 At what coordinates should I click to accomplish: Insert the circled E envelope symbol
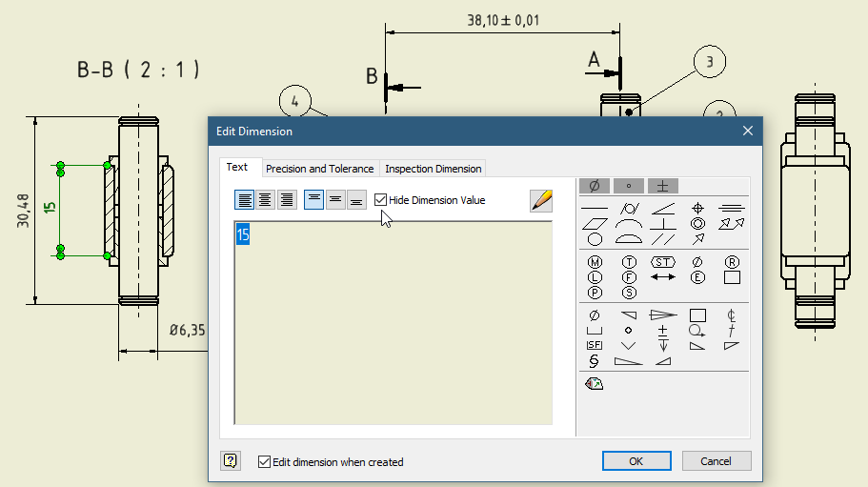tap(697, 277)
